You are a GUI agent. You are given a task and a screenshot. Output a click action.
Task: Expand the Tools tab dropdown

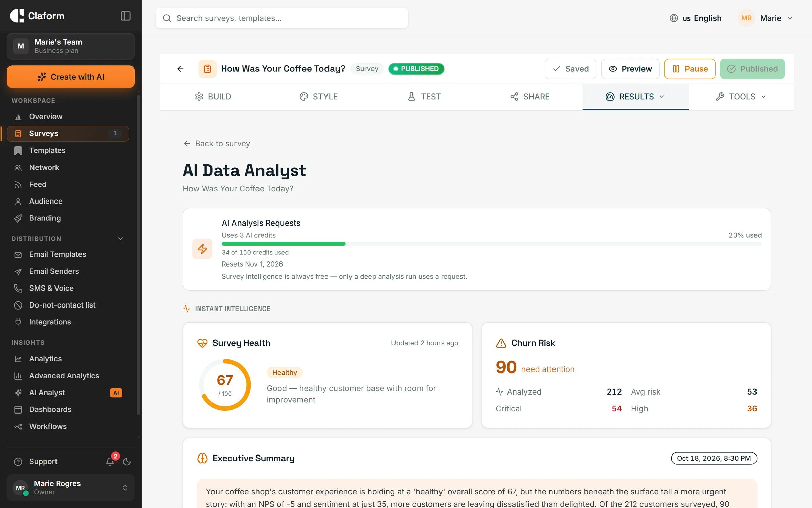tap(741, 97)
